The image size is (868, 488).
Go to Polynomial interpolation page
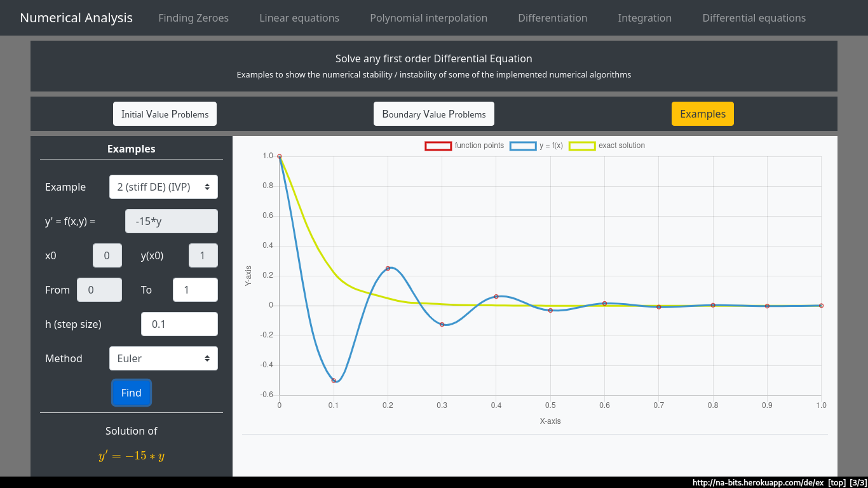click(x=428, y=18)
